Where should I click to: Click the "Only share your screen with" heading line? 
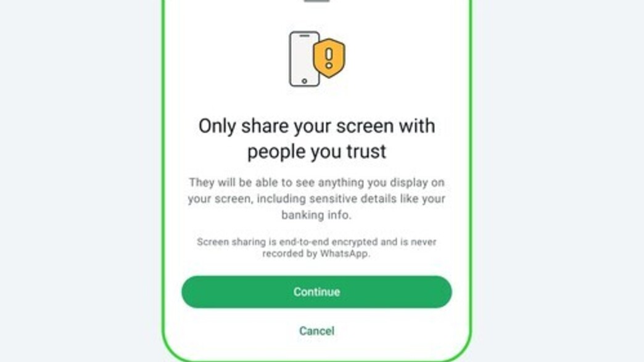[x=316, y=126]
